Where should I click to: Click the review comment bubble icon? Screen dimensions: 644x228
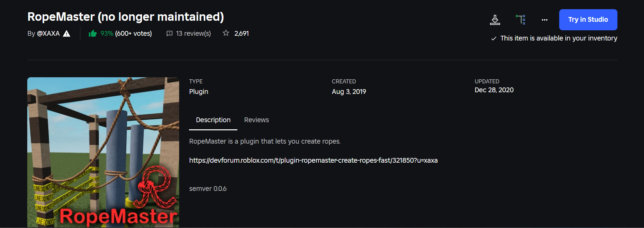(169, 33)
